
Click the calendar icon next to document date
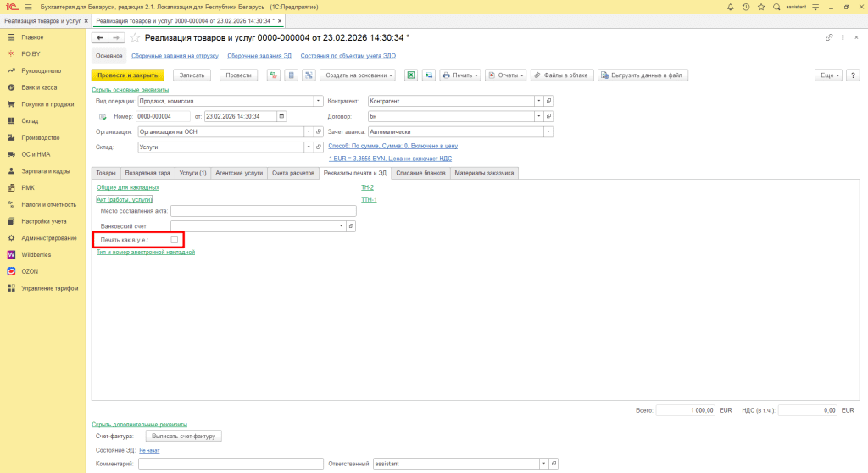coord(281,116)
